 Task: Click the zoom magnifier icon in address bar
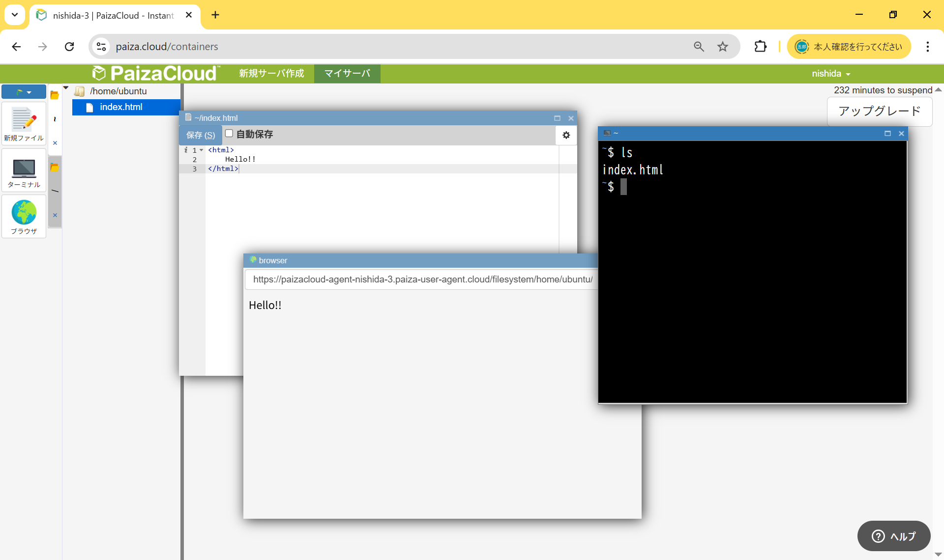point(699,47)
